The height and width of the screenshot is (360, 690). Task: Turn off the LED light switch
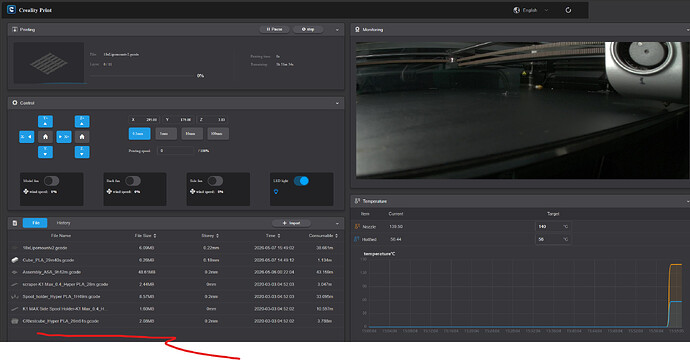coord(301,181)
